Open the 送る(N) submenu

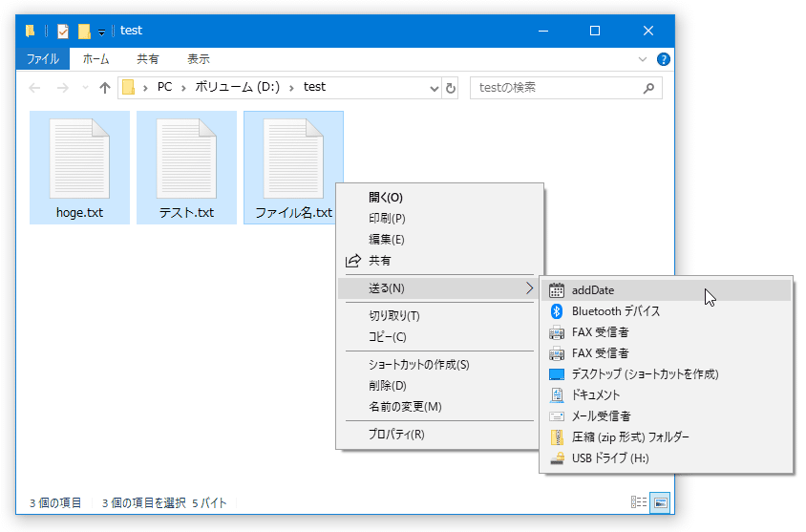437,288
